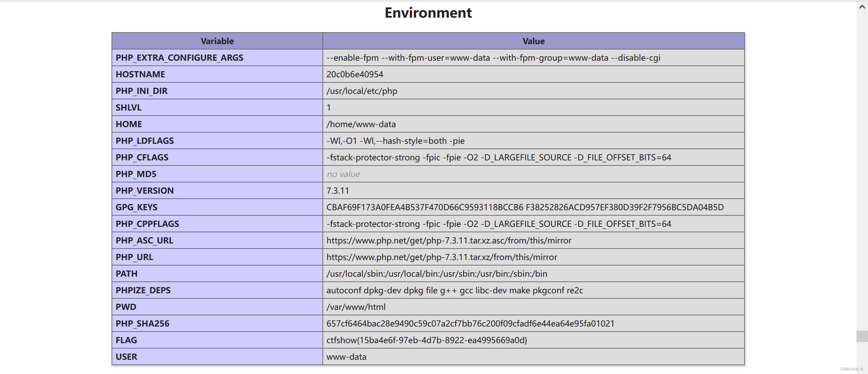This screenshot has height=374, width=868.
Task: Select the SHLVL variable cell
Action: tap(217, 107)
